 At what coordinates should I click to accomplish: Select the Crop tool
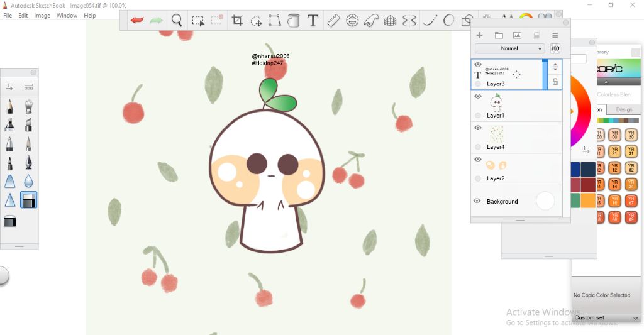(237, 20)
